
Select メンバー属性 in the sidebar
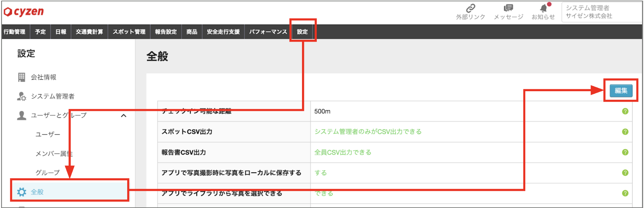(x=54, y=154)
